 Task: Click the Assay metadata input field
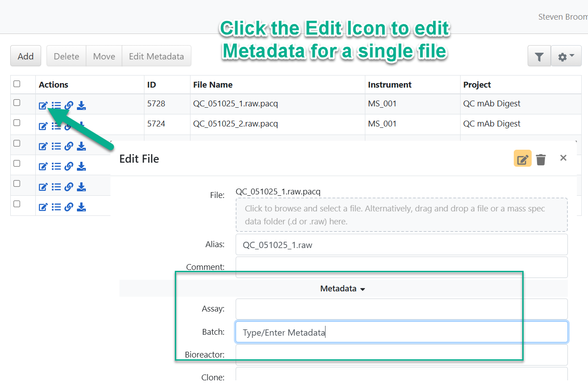[x=402, y=309]
